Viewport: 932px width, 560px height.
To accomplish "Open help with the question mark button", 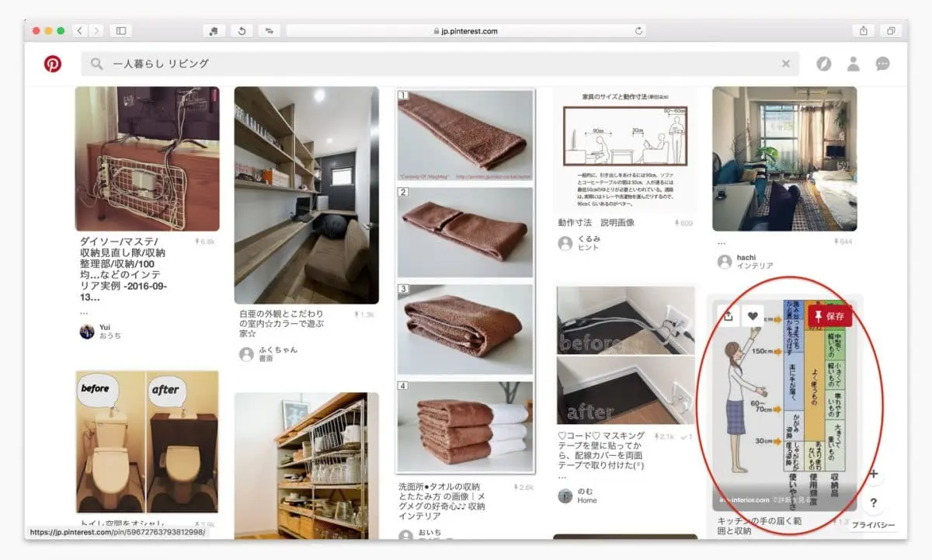I will click(874, 503).
